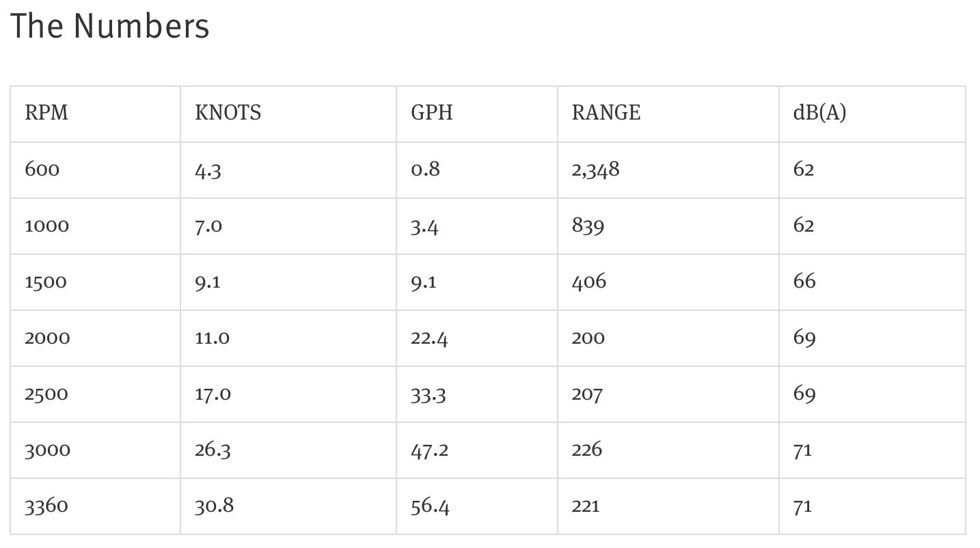This screenshot has height=548, width=980.
Task: Click the dB(A) column header
Action: click(x=872, y=114)
